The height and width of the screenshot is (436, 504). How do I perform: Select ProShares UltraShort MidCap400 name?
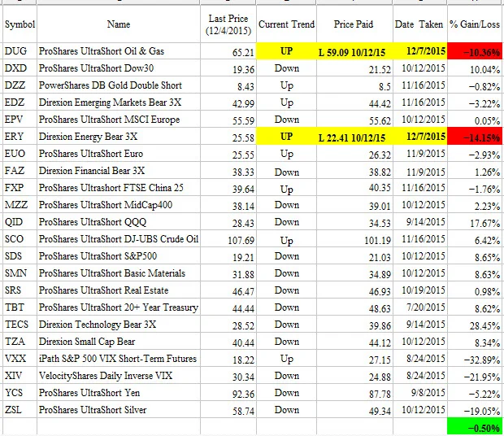coord(119,204)
